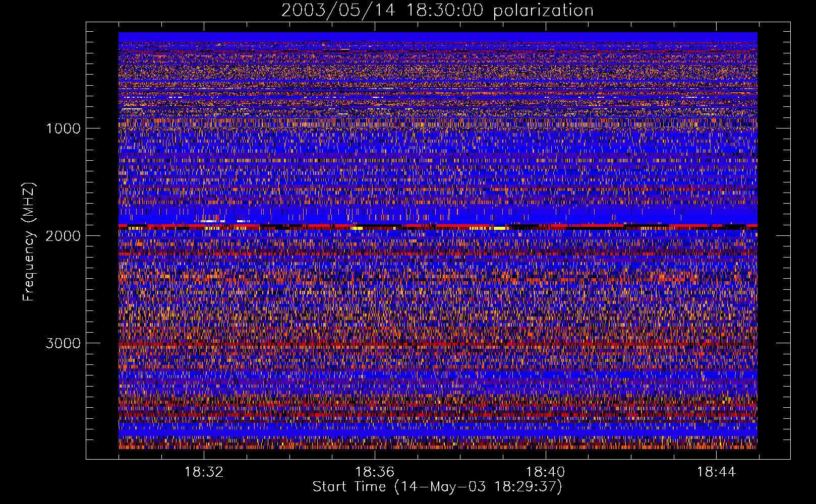Click the red interference band near 2000 MHz
The height and width of the screenshot is (504, 816).
(x=438, y=226)
